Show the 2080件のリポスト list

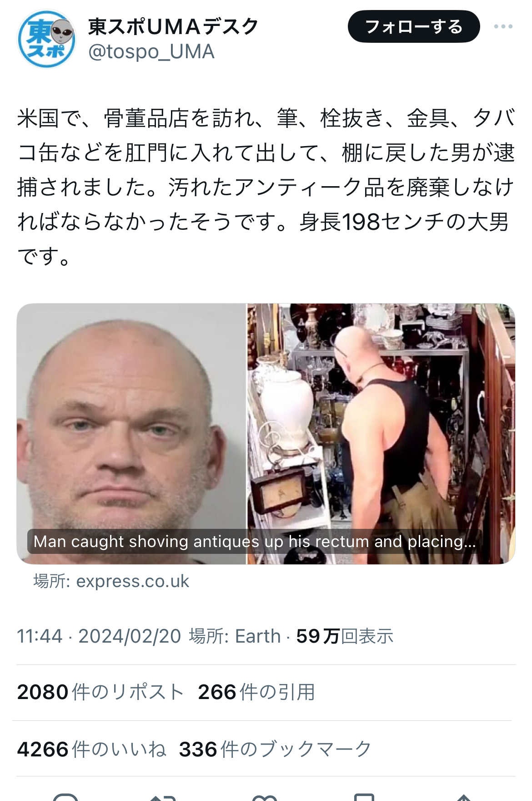click(x=100, y=692)
